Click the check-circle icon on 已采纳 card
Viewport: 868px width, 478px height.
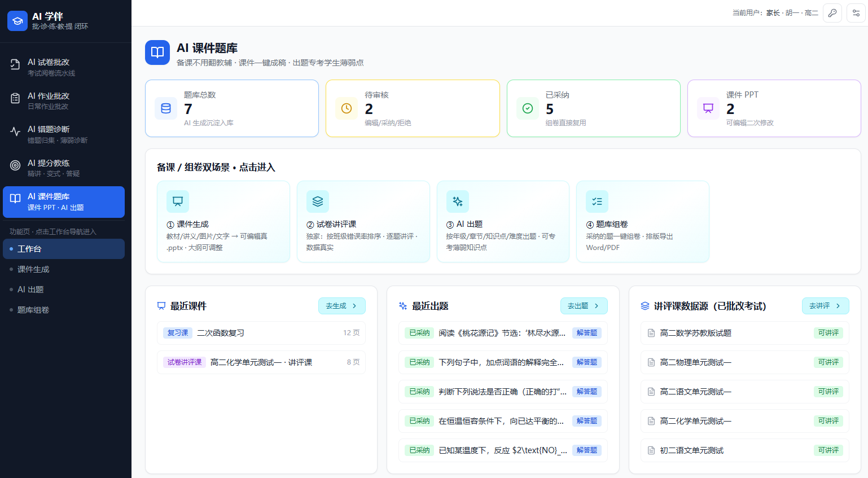point(528,108)
